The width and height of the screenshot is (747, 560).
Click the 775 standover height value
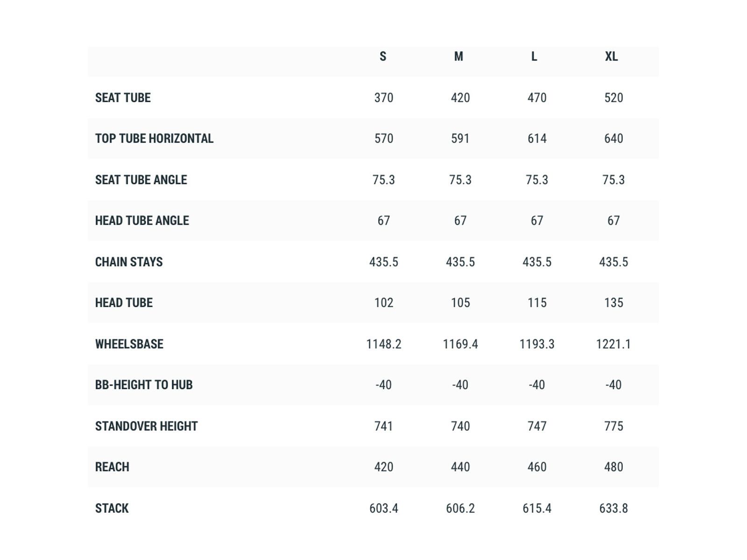click(613, 426)
